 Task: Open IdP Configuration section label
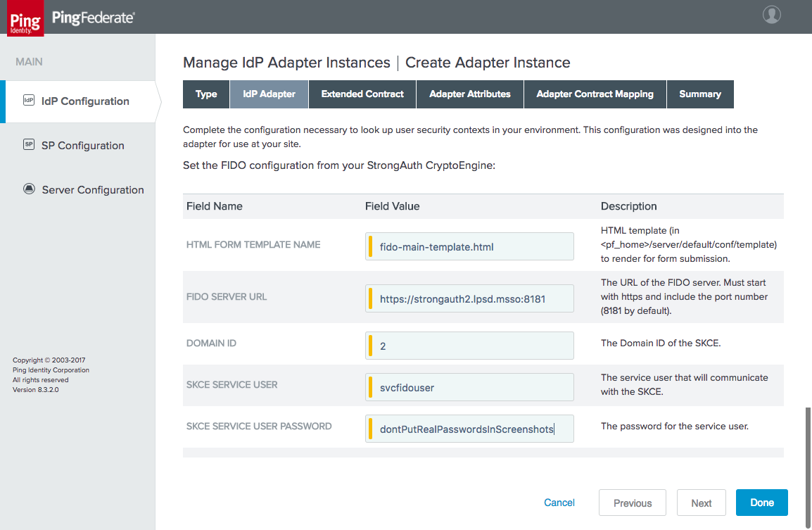point(85,101)
